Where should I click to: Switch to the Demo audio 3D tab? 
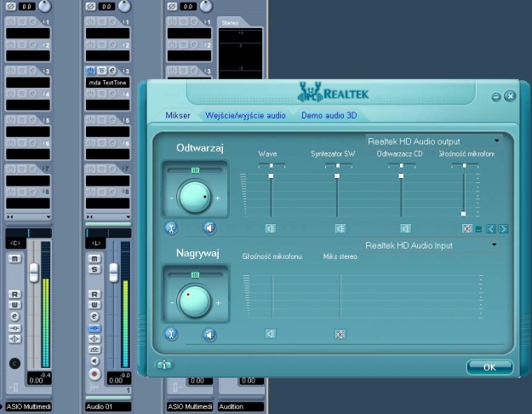[x=329, y=114]
